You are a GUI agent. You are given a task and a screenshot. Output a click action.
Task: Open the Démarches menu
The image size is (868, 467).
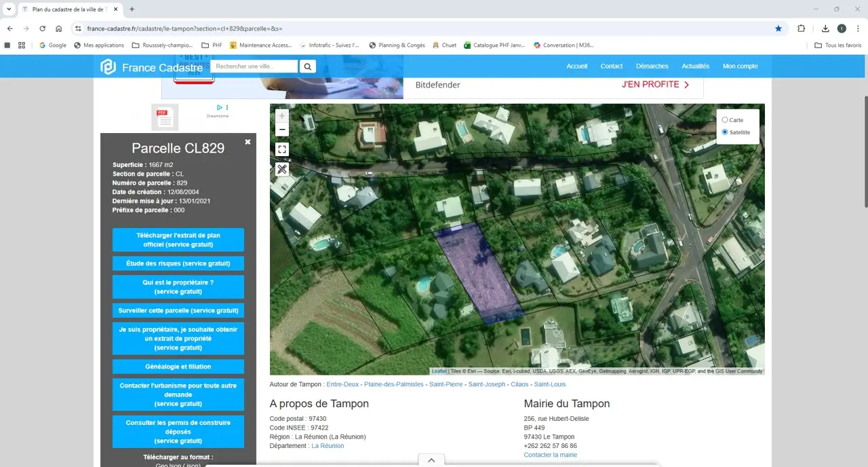pyautogui.click(x=652, y=67)
